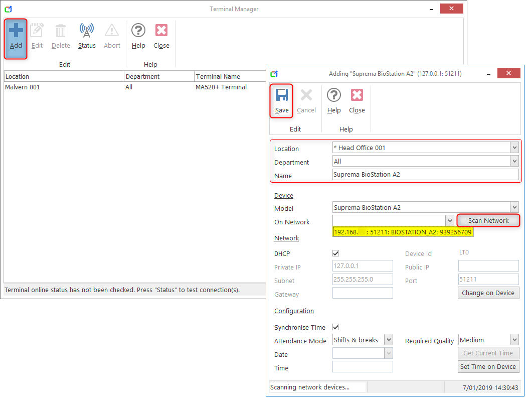Click the Adding dialog app icon in title bar

(x=274, y=74)
